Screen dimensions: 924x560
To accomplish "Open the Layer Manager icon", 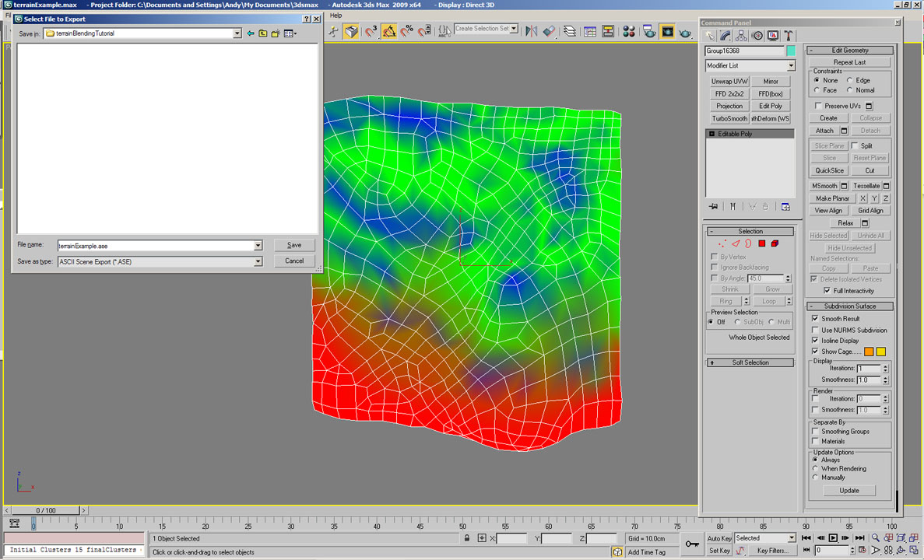I will [571, 31].
